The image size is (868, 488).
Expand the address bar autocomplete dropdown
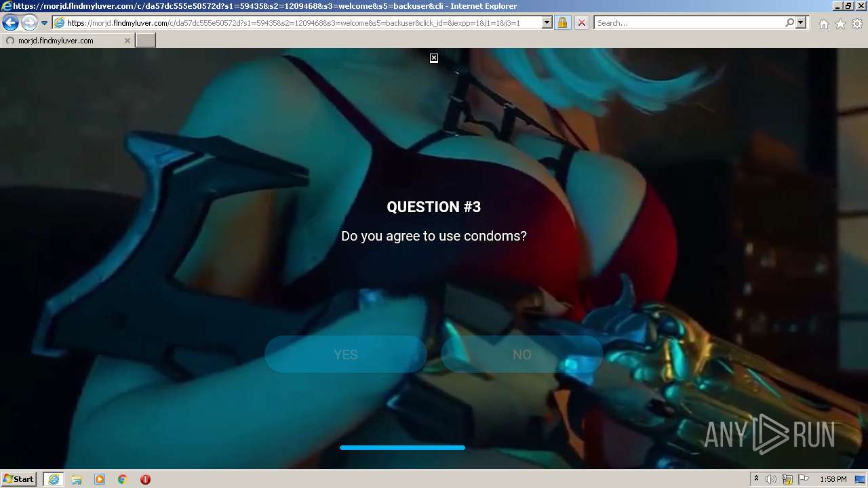(x=547, y=23)
